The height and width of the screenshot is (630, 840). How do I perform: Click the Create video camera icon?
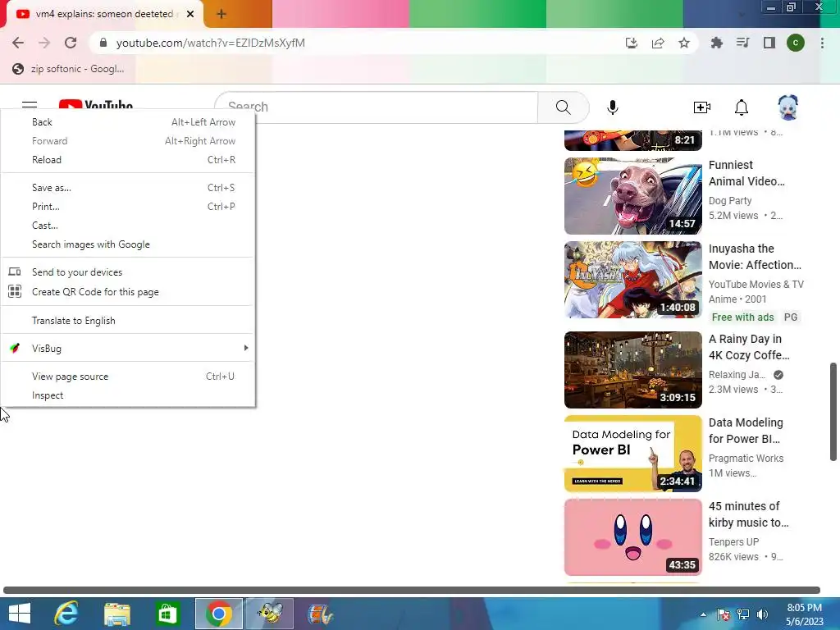tap(702, 107)
